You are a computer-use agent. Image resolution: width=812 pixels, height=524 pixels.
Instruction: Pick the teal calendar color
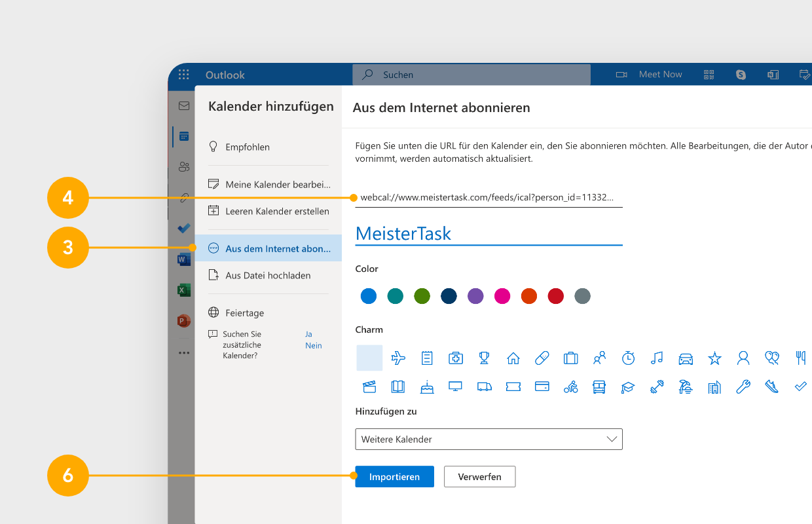(396, 296)
